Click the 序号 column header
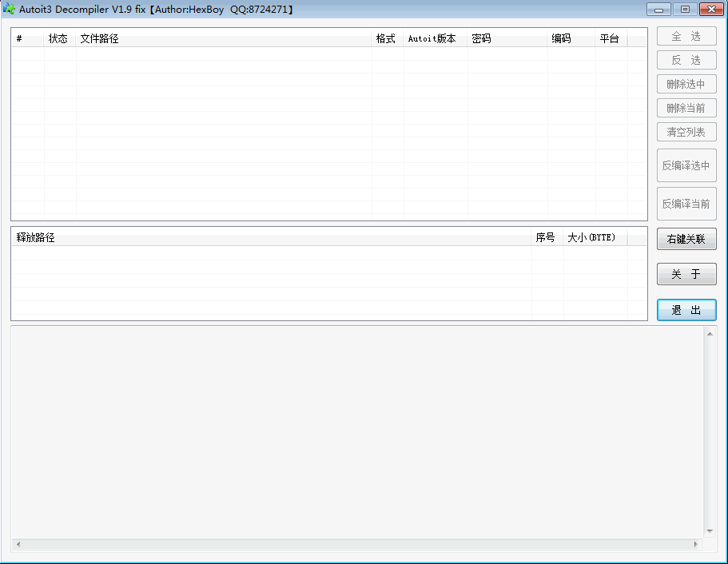The width and height of the screenshot is (728, 564). (x=547, y=238)
